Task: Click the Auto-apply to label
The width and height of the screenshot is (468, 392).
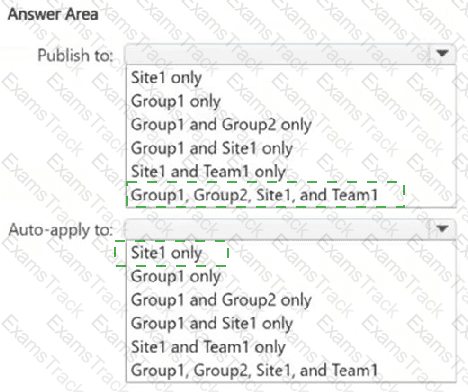Action: tap(61, 230)
